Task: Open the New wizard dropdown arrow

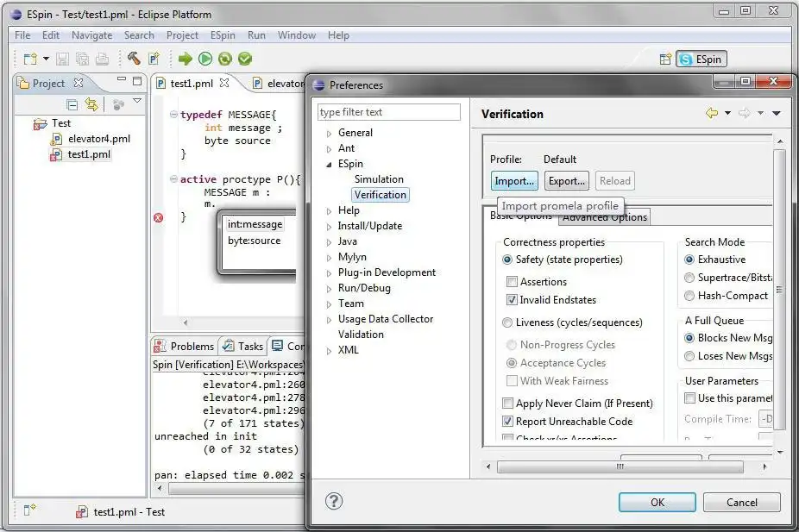Action: (x=46, y=59)
